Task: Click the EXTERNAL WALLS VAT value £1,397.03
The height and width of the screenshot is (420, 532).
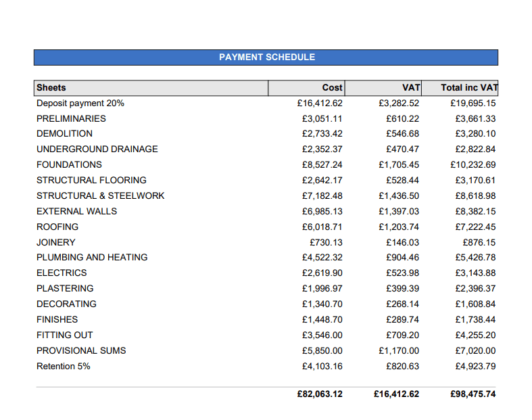Action: click(399, 211)
